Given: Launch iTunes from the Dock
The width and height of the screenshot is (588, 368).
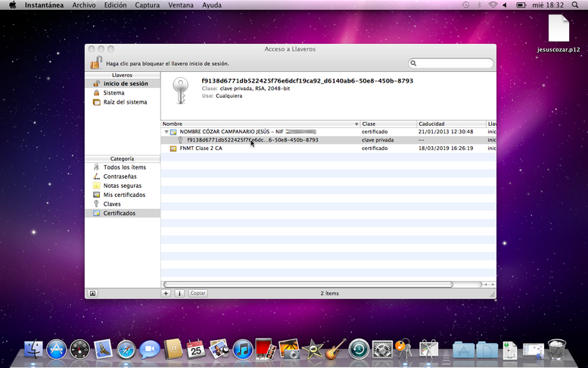Looking at the screenshot, I should tap(243, 349).
